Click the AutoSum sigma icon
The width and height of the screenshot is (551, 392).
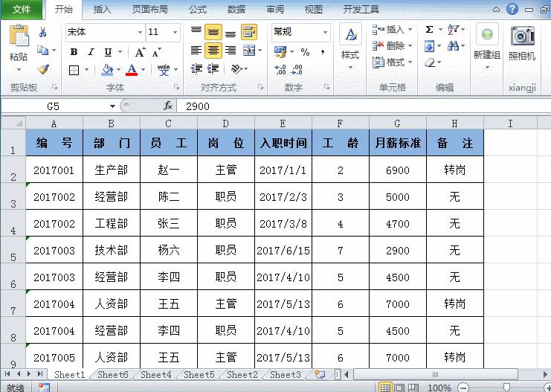point(429,30)
